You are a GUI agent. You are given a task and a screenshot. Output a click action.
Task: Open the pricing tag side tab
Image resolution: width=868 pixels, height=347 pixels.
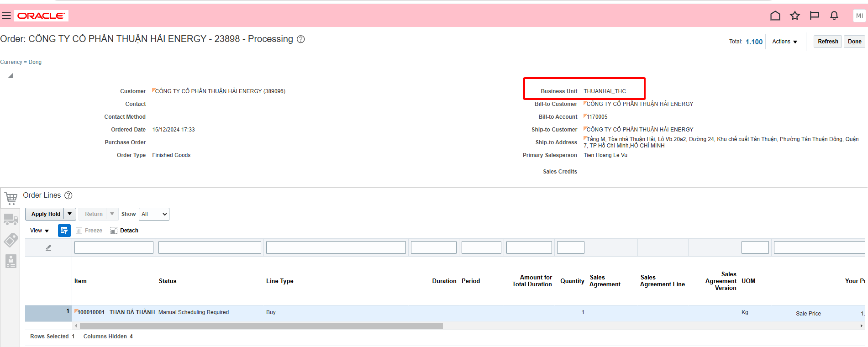pos(11,240)
